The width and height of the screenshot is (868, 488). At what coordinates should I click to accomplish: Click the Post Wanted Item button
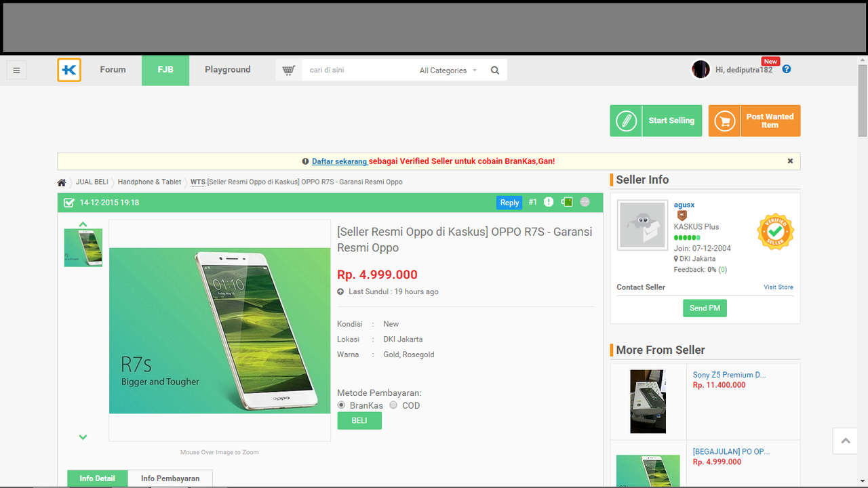click(x=755, y=121)
